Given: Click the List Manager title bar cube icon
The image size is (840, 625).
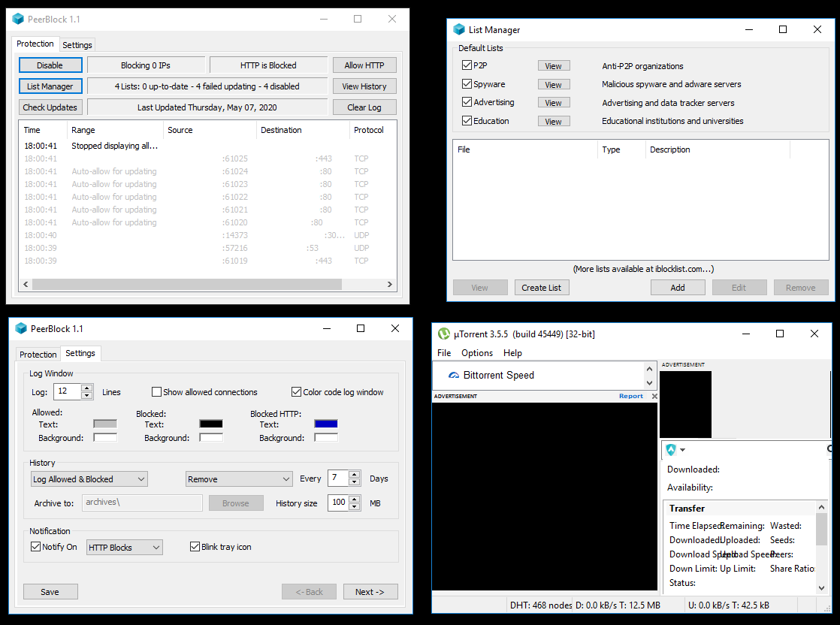Looking at the screenshot, I should pos(458,29).
